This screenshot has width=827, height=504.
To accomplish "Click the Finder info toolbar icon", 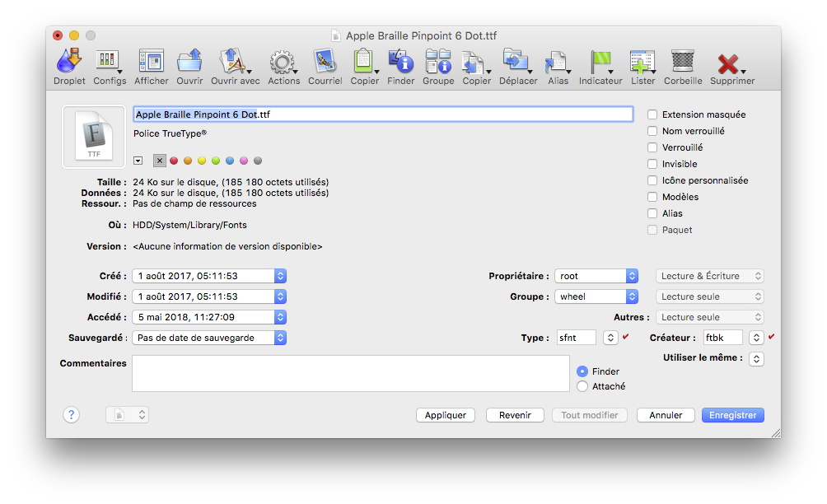I will pos(401,61).
